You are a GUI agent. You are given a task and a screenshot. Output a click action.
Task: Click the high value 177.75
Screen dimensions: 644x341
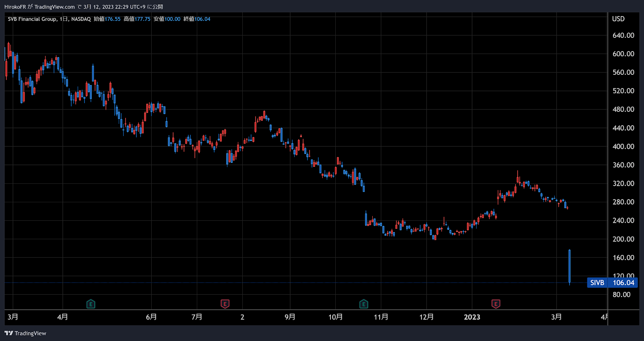click(x=142, y=19)
